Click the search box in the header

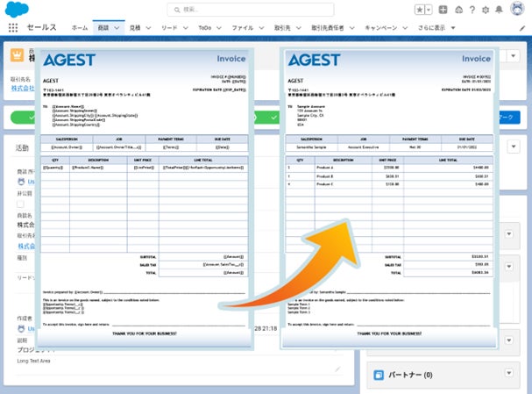pyautogui.click(x=251, y=10)
